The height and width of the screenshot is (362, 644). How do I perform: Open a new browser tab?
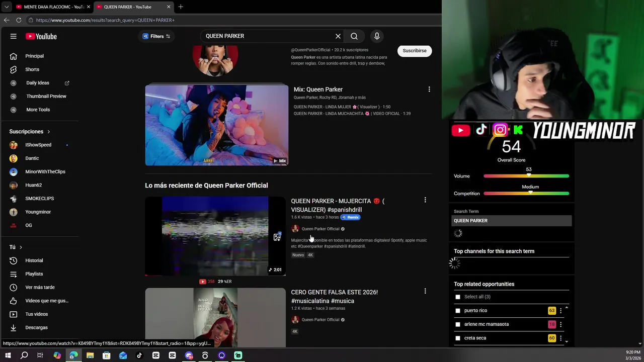(x=181, y=7)
